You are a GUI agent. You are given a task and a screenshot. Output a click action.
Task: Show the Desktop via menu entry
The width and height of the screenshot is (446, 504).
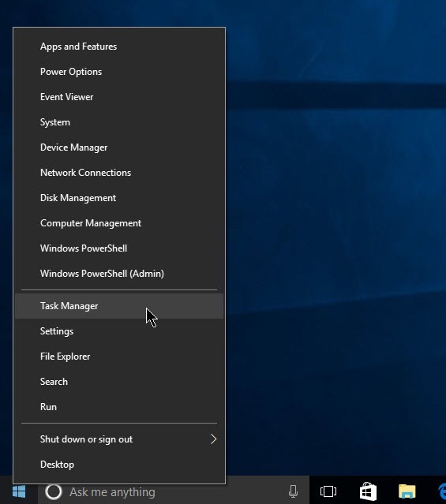(119, 465)
